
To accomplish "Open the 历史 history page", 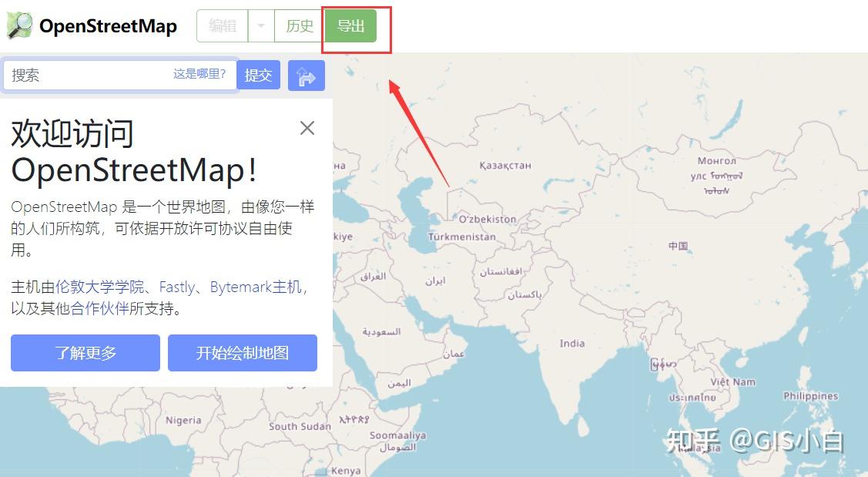I will coord(298,25).
